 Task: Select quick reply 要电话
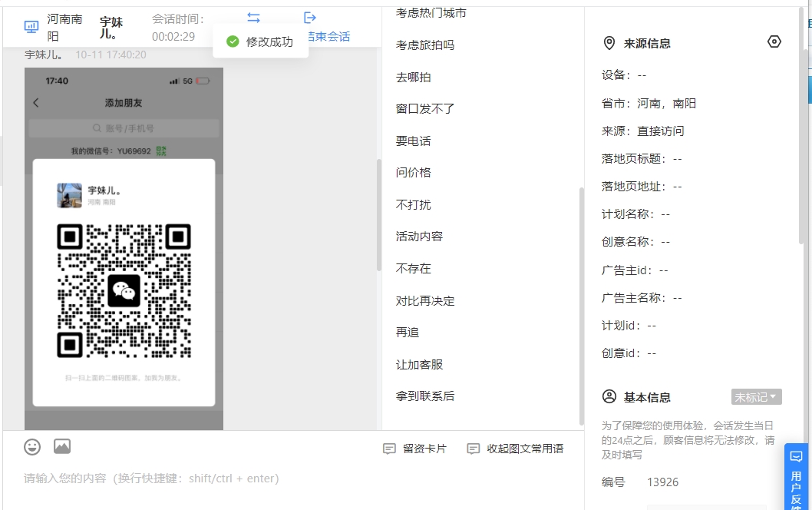413,141
